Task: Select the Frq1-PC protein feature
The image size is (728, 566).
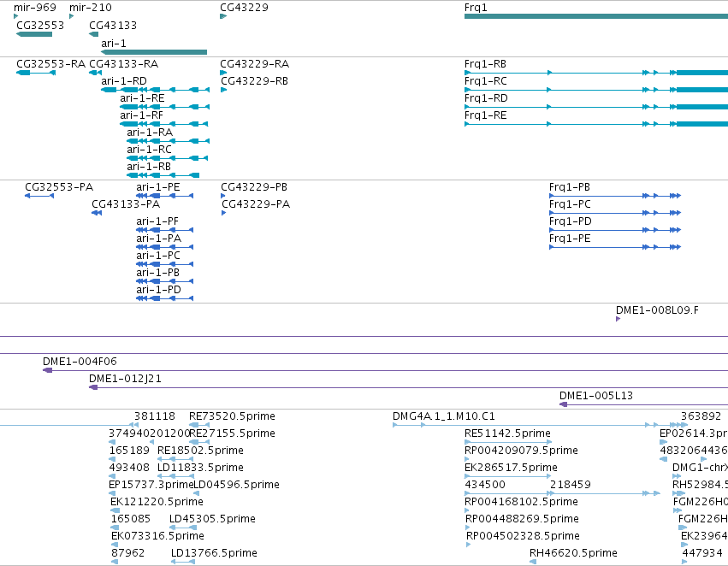Action: 615,213
